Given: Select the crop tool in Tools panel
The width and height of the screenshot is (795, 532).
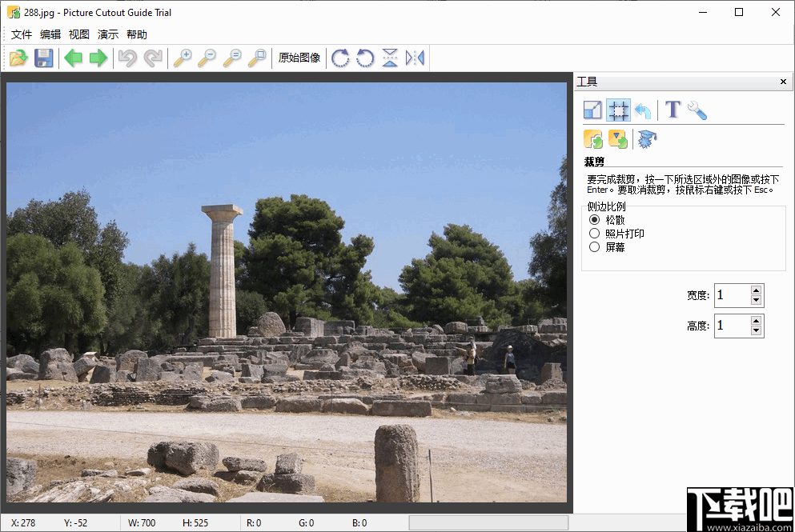Looking at the screenshot, I should pos(618,110).
